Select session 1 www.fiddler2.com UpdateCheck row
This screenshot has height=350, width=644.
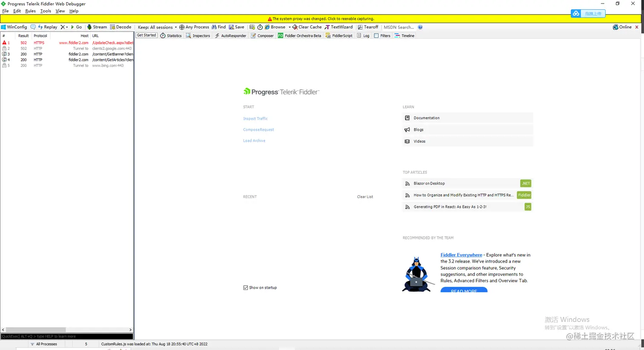click(67, 43)
